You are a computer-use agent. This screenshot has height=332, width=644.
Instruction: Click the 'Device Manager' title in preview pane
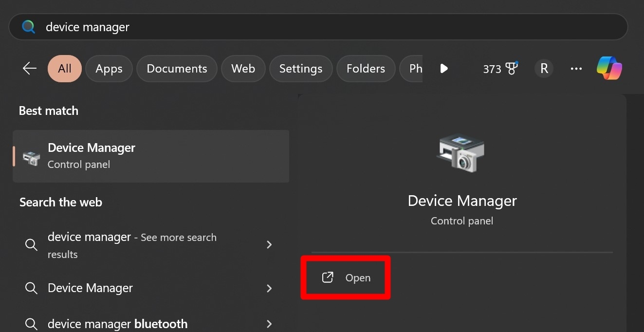click(462, 201)
